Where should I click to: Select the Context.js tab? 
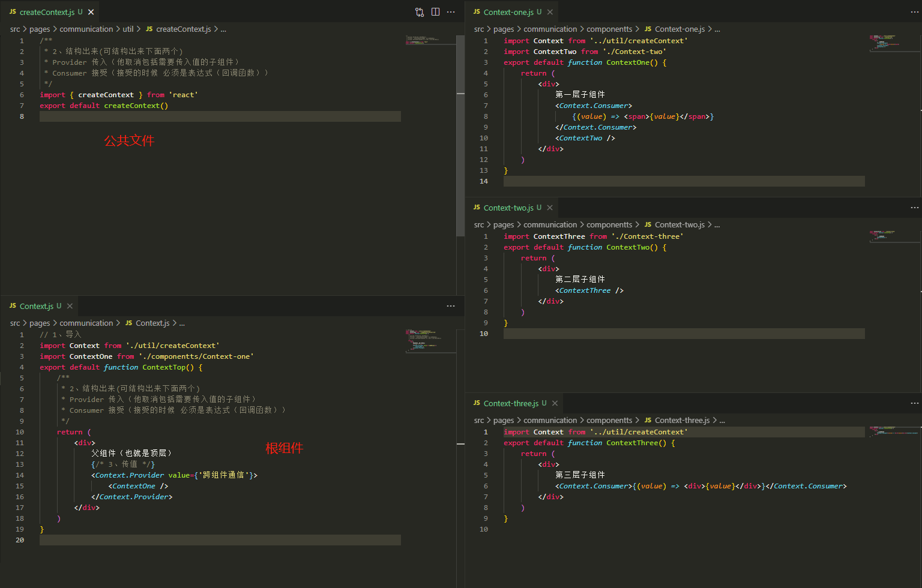point(40,306)
